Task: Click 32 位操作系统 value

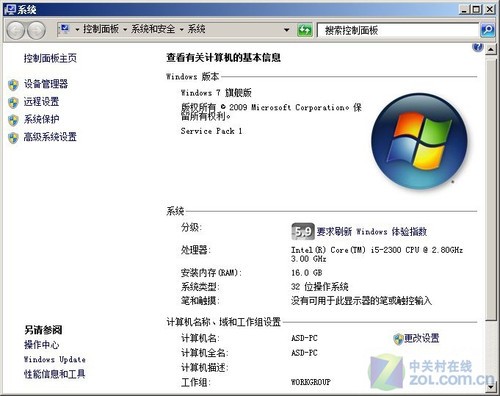Action: [320, 287]
